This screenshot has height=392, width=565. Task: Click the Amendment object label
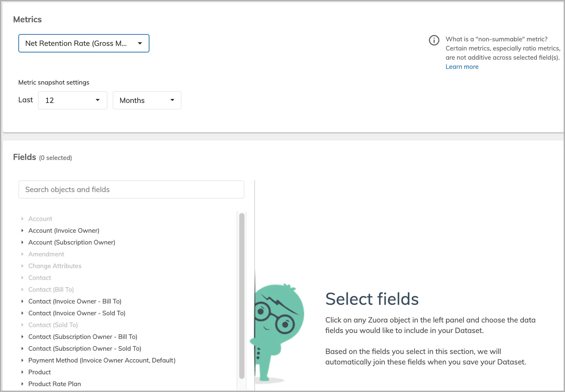point(46,254)
